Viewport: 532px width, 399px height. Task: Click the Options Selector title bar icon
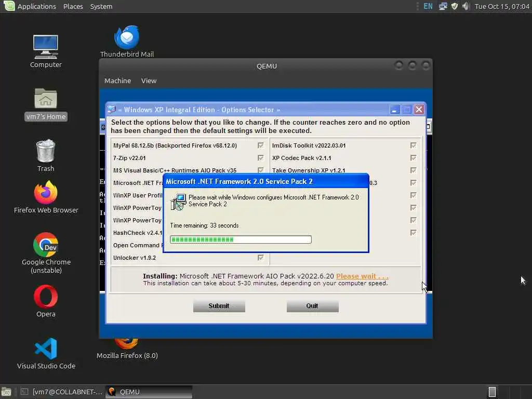[111, 110]
